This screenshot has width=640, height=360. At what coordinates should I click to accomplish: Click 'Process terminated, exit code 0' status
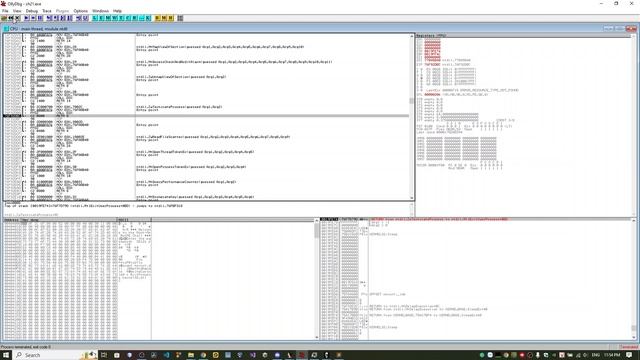pos(26,347)
